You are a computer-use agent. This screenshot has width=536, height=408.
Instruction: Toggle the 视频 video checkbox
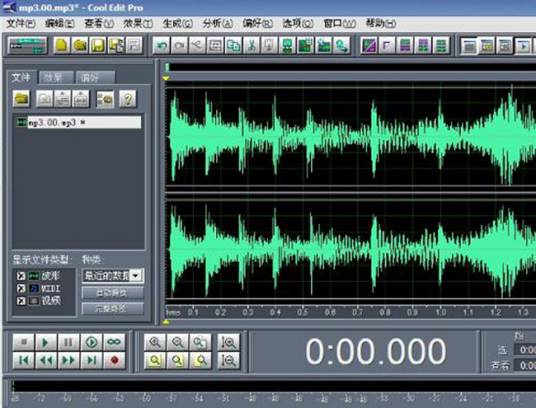coord(21,301)
